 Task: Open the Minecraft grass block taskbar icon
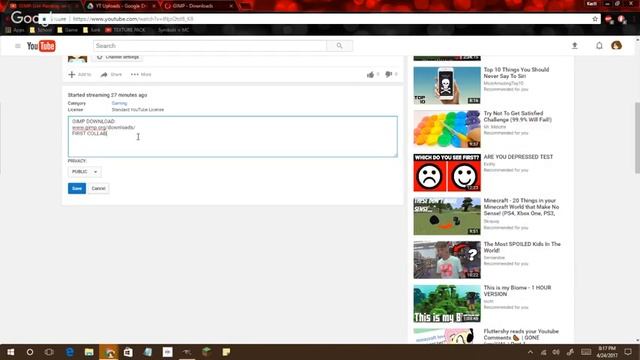click(207, 352)
